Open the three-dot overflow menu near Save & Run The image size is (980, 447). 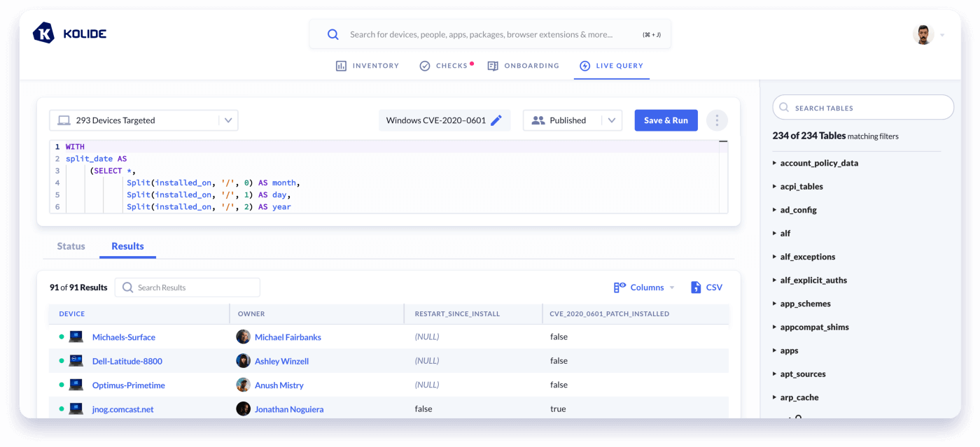click(x=717, y=120)
